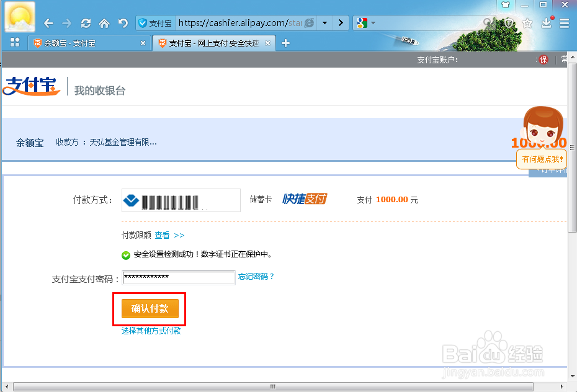Select the 快捷支付 quick pay icon
The height and width of the screenshot is (392, 577).
305,200
